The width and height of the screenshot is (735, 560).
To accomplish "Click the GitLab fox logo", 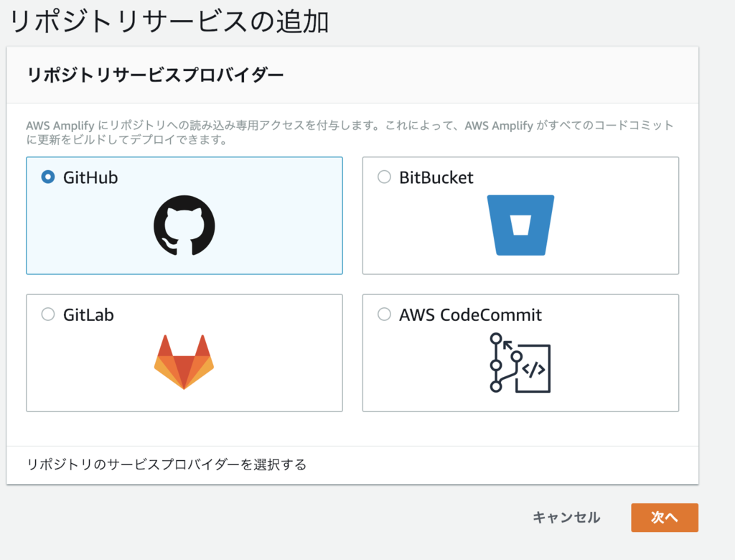I will tap(184, 362).
